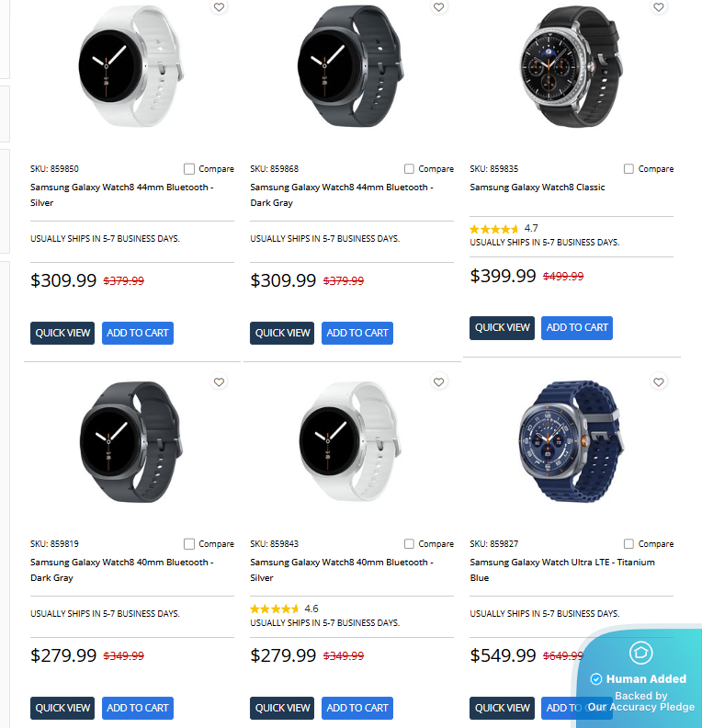Favorite the Watch8 44mm Silver with heart icon

pyautogui.click(x=219, y=7)
